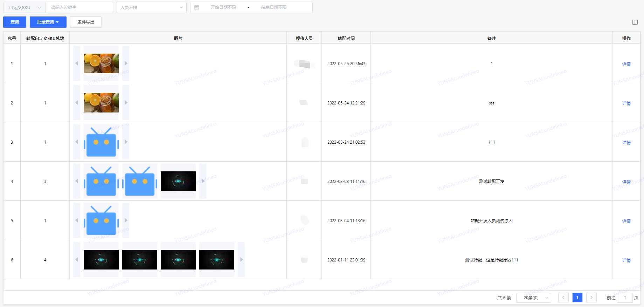The height and width of the screenshot is (307, 644).
Task: Click the 条件导出 export button
Action: [86, 22]
